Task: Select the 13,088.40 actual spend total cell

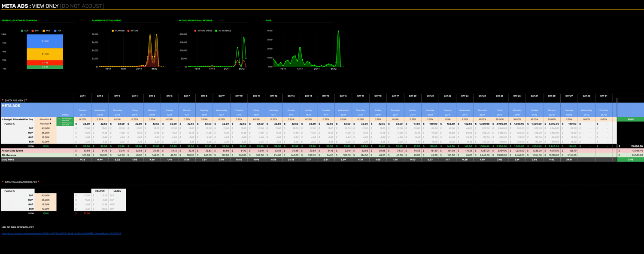Action: tap(631, 151)
